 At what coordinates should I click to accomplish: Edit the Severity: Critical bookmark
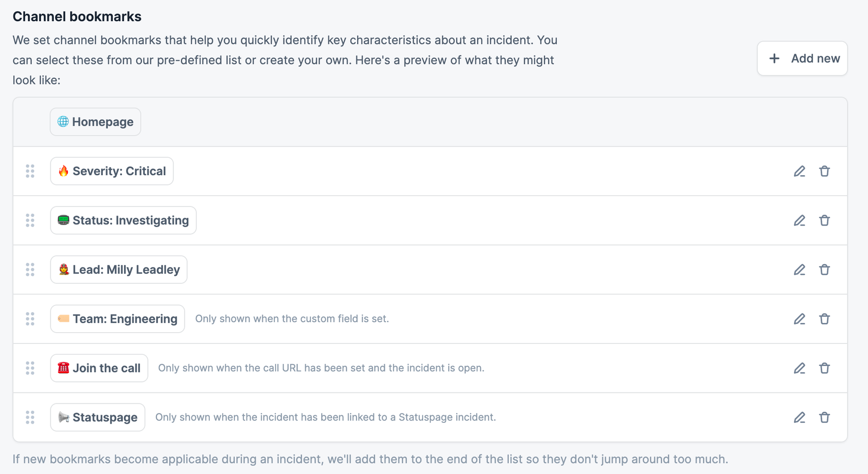[799, 171]
